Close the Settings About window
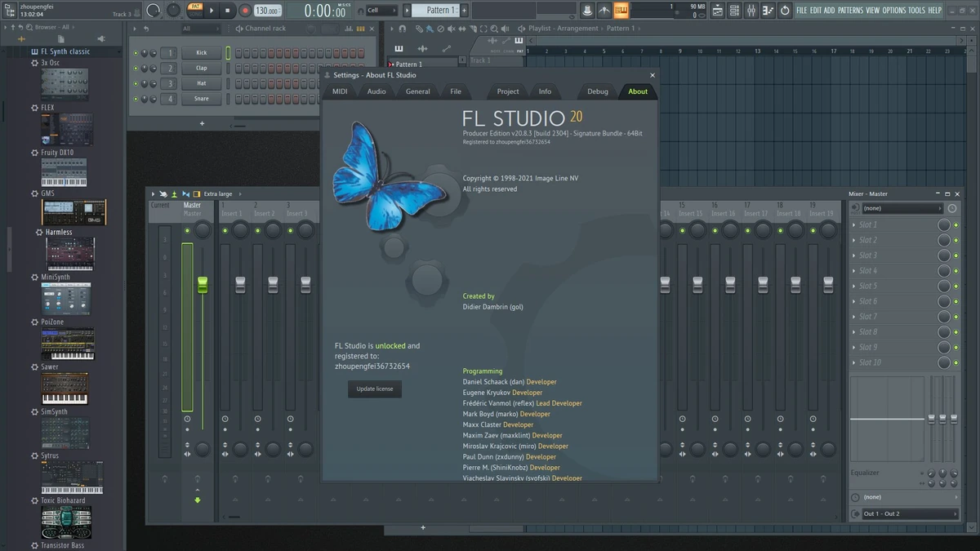This screenshot has width=980, height=551. (652, 75)
